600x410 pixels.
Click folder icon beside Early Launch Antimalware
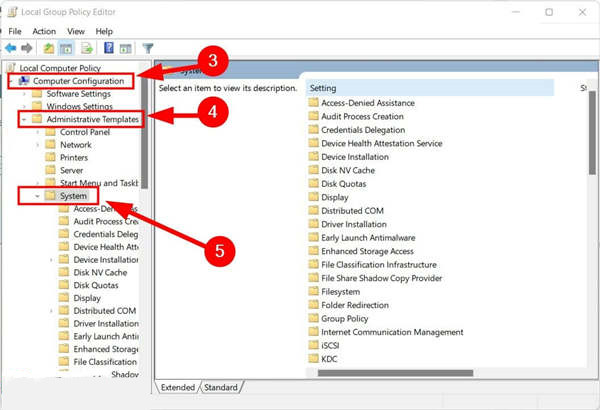pyautogui.click(x=313, y=237)
